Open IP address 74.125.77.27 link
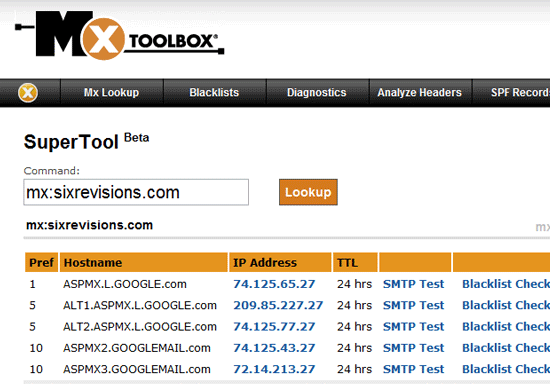This screenshot has height=384, width=550. 274,327
